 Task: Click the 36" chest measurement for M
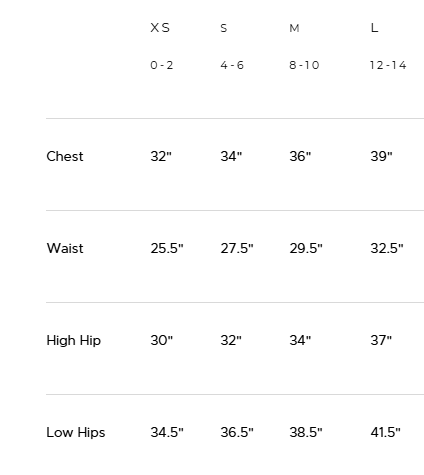pyautogui.click(x=300, y=156)
